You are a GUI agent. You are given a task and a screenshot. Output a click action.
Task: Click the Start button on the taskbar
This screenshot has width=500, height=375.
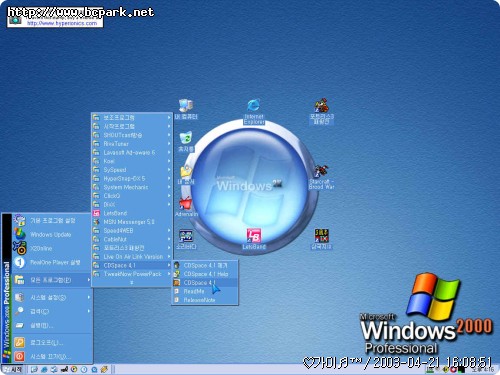(13, 369)
